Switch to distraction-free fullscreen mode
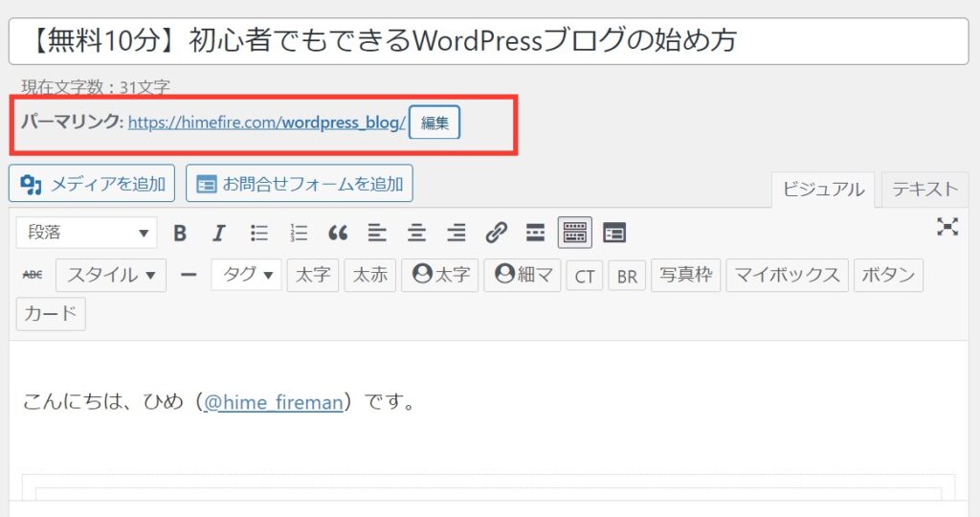This screenshot has width=980, height=517. tap(947, 226)
